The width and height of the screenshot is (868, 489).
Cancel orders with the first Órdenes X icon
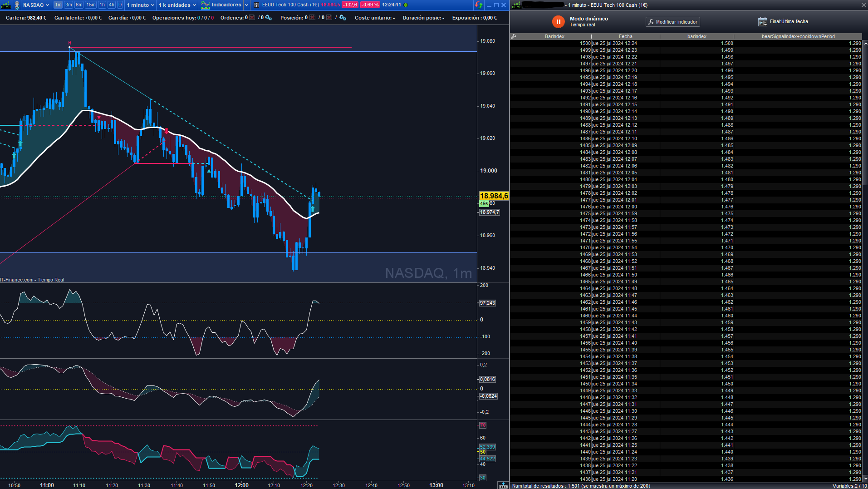click(252, 18)
